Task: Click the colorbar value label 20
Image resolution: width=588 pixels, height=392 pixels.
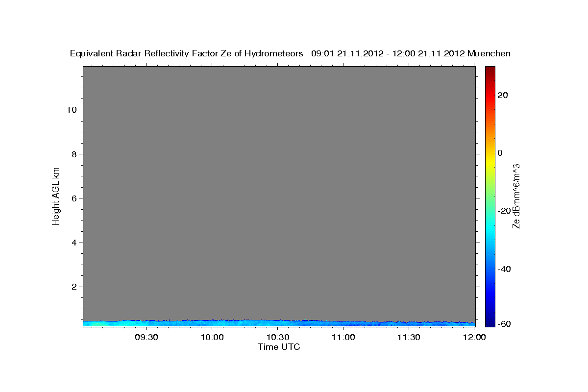Action: pyautogui.click(x=503, y=95)
